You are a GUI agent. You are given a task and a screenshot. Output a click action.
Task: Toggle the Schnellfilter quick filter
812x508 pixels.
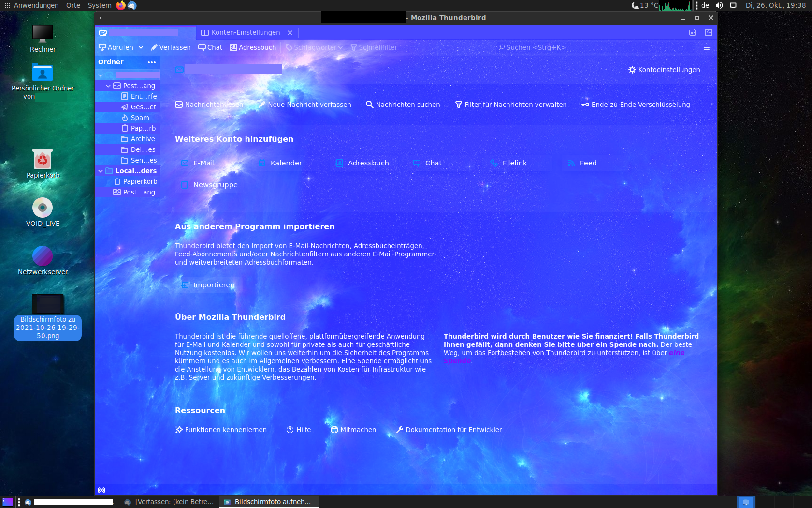[374, 47]
